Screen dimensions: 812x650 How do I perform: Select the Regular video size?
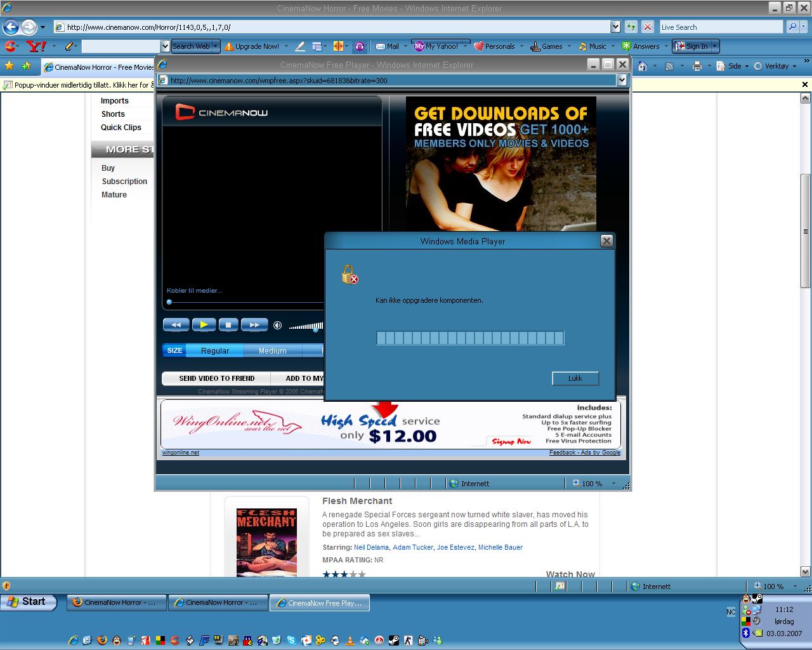point(215,350)
